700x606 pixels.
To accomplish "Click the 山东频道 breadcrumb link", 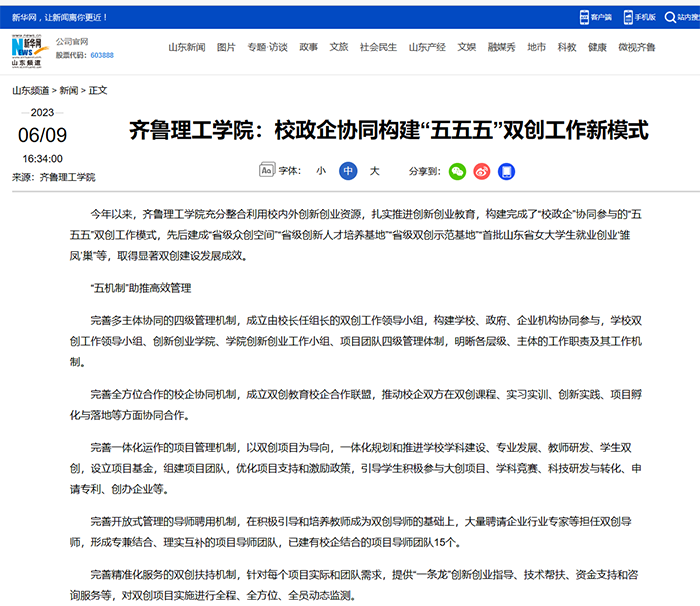I will (x=31, y=90).
